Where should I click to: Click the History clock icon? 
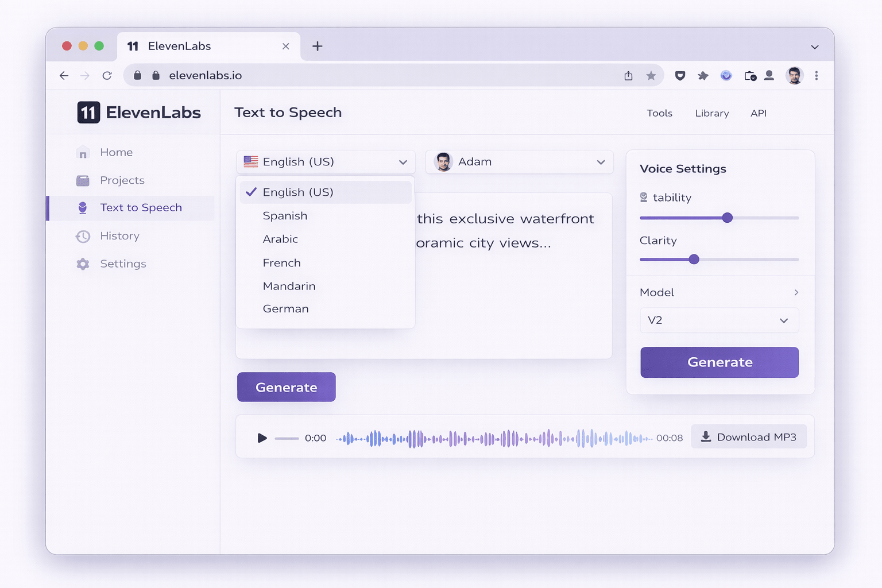[x=83, y=236]
